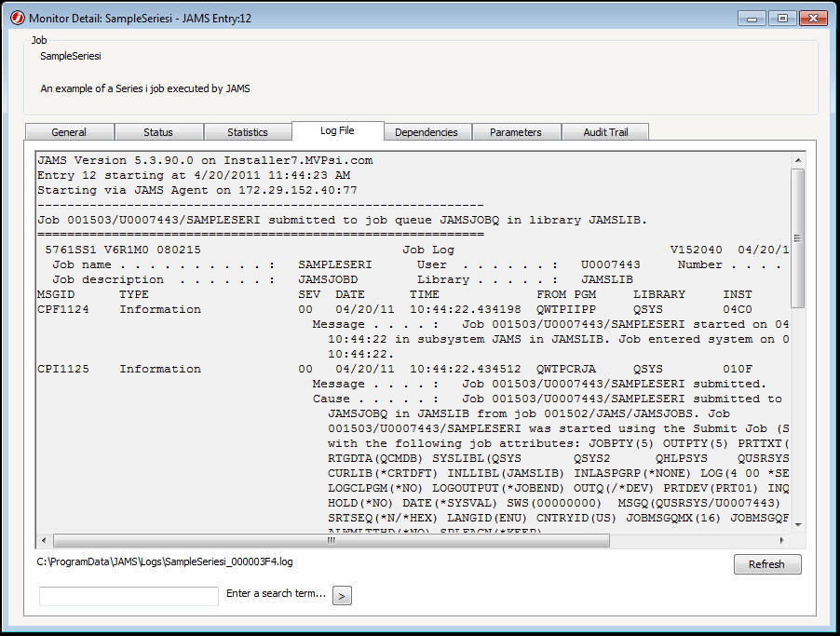The image size is (840, 636).
Task: Select the Log File tab
Action: tap(337, 130)
